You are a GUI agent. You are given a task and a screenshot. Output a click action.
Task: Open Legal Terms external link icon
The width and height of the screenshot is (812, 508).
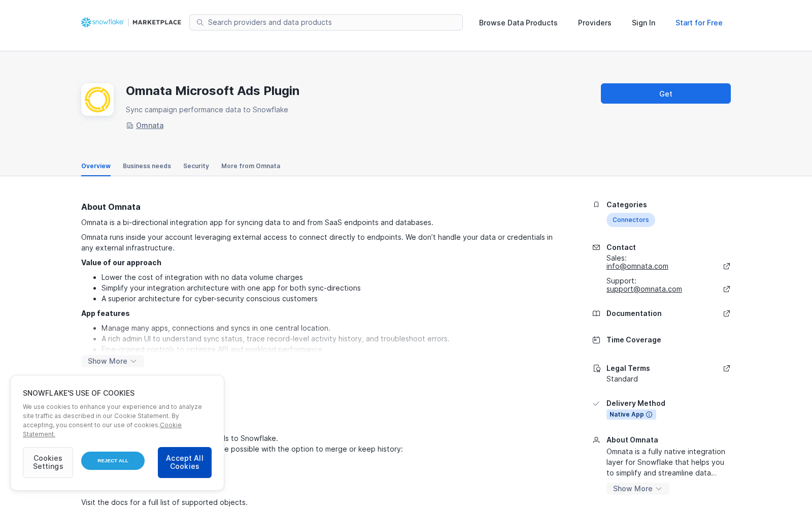(x=727, y=368)
